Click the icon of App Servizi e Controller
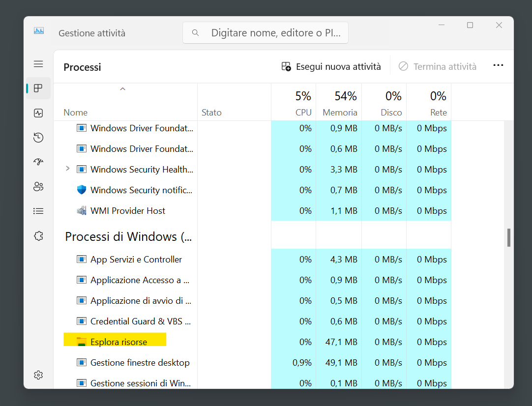The height and width of the screenshot is (406, 532). coord(82,260)
